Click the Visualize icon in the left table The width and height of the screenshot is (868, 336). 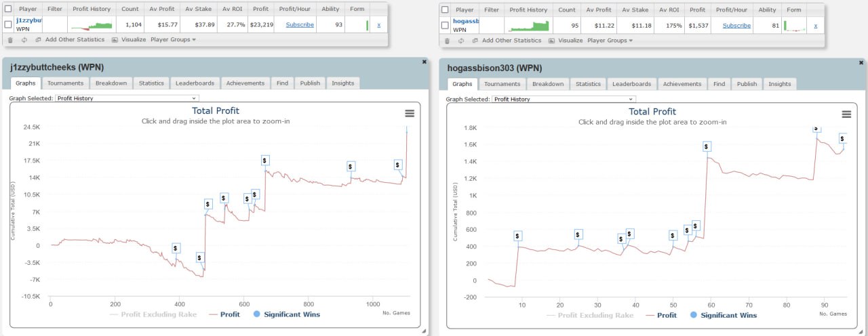click(x=115, y=40)
